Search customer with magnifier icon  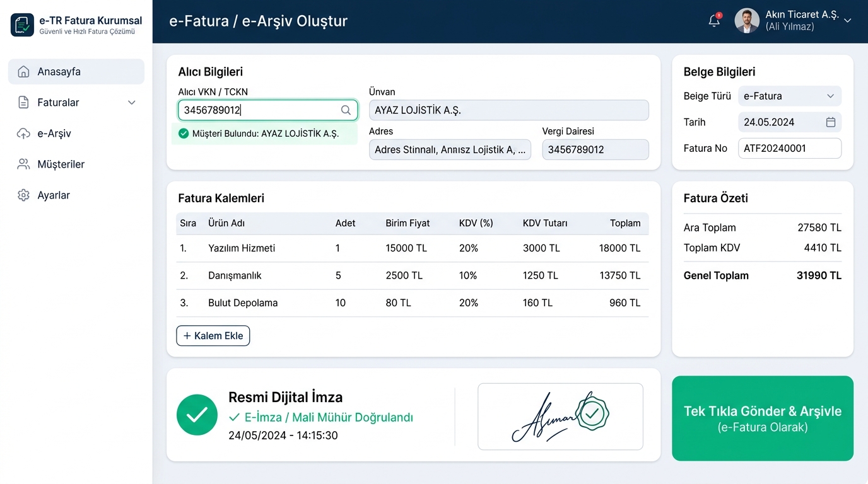click(346, 110)
